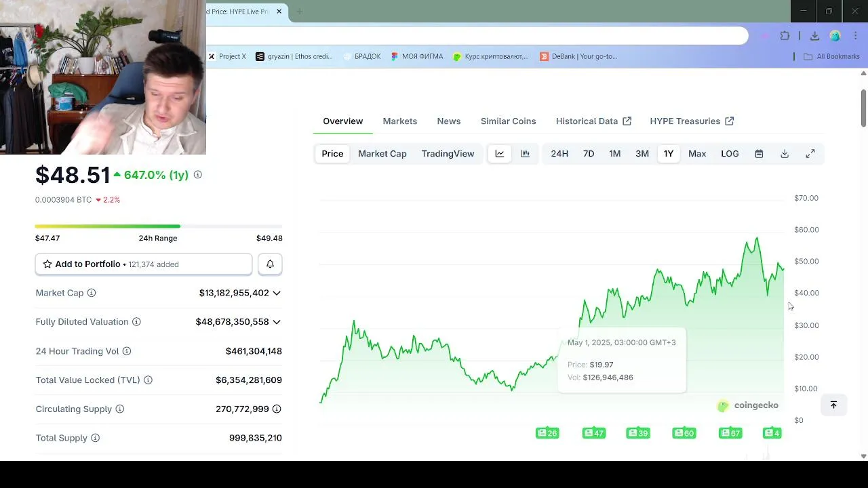Open the Overview tab
The width and height of the screenshot is (868, 488).
click(x=342, y=121)
